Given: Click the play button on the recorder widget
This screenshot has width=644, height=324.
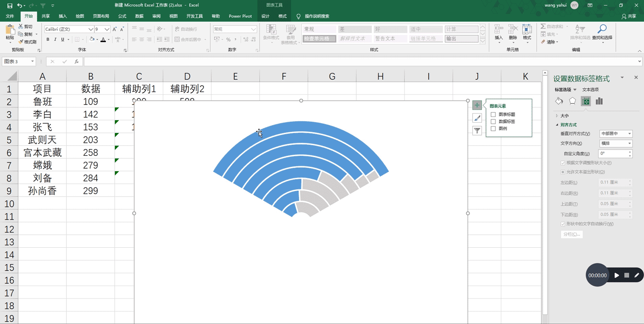Looking at the screenshot, I should click(x=617, y=275).
